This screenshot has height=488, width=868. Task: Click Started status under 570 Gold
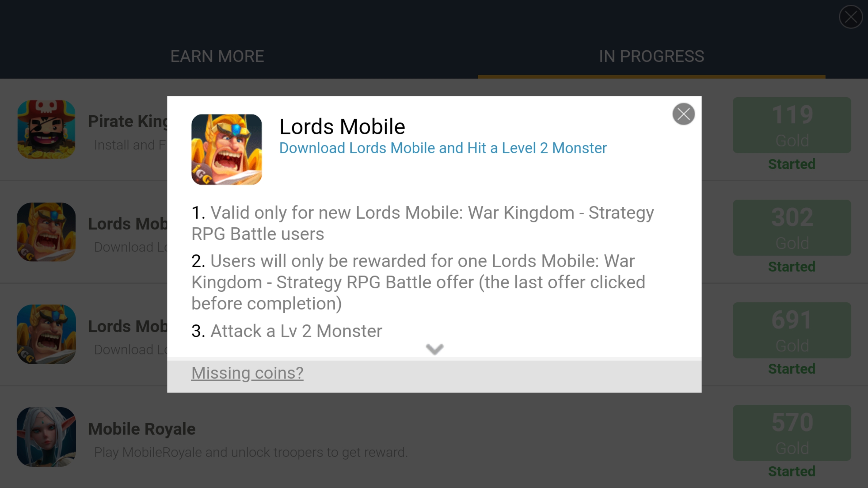click(x=792, y=471)
